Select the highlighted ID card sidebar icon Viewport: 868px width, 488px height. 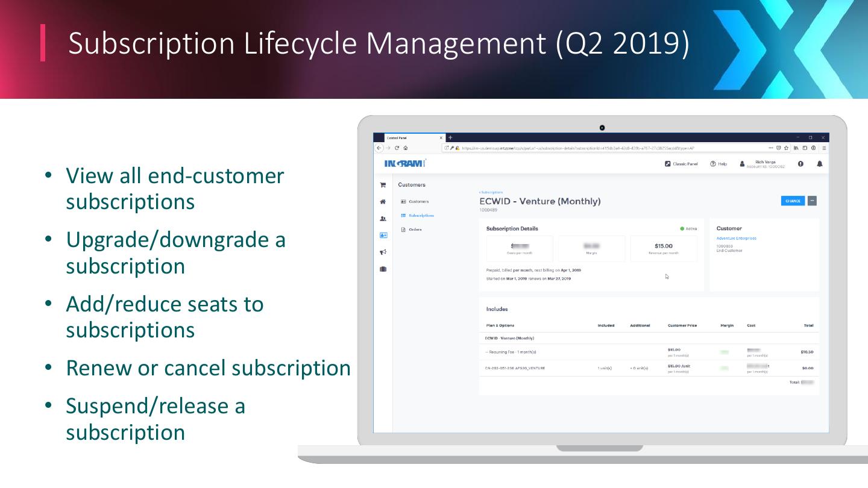point(383,236)
